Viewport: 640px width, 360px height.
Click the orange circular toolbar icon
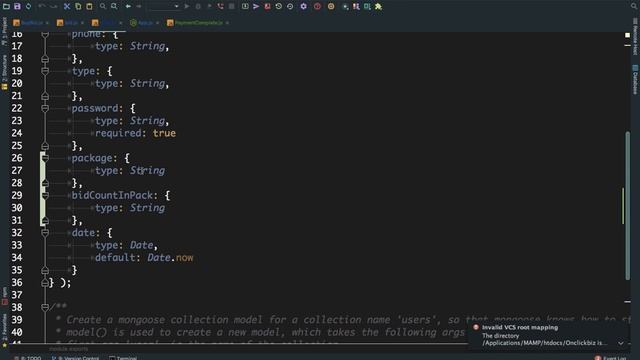click(331, 6)
